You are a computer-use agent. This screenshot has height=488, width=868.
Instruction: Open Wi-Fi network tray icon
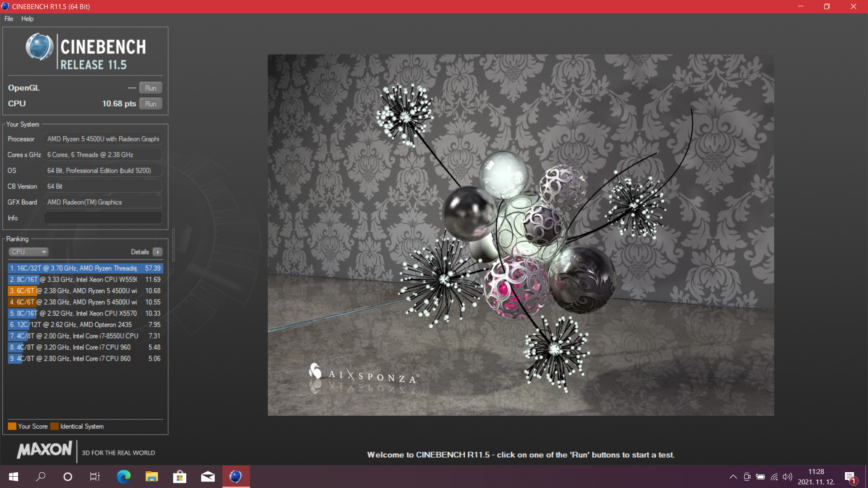click(x=774, y=477)
